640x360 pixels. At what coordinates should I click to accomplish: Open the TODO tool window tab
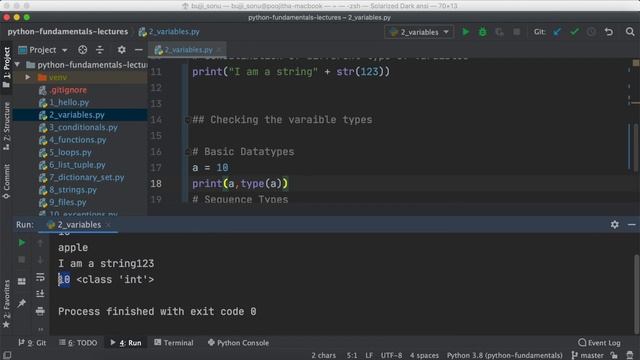point(78,343)
